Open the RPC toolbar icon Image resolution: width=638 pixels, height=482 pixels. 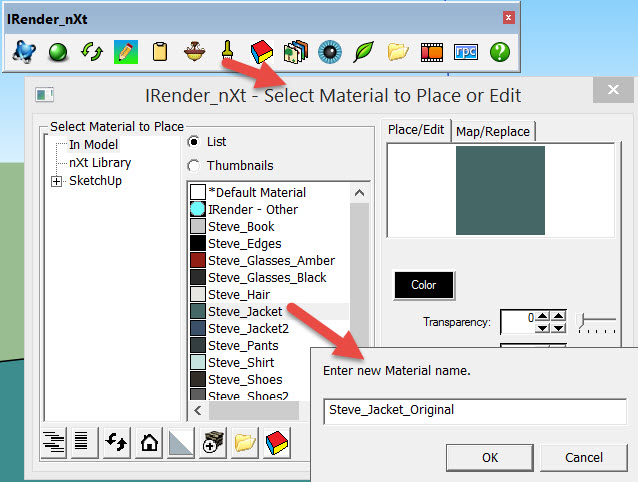point(465,51)
